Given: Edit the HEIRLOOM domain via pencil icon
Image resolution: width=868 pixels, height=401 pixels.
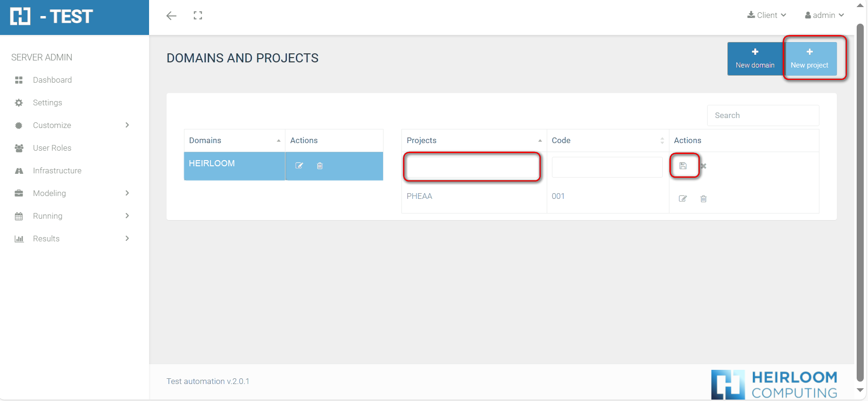Looking at the screenshot, I should 299,166.
